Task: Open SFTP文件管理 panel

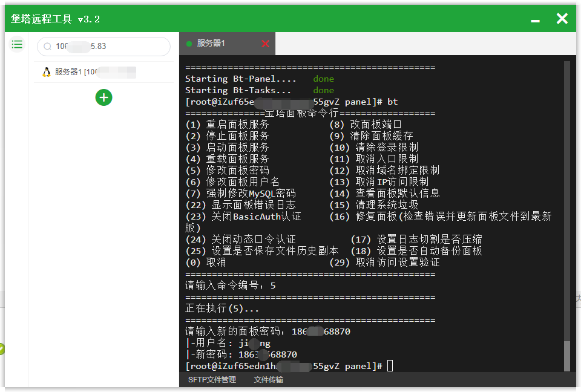Action: [212, 380]
